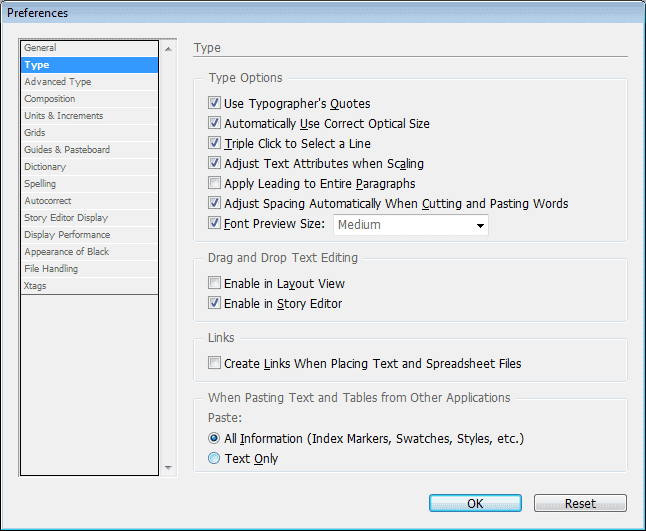Toggle Triple Click to Select a Line
The height and width of the screenshot is (531, 646).
[x=214, y=143]
